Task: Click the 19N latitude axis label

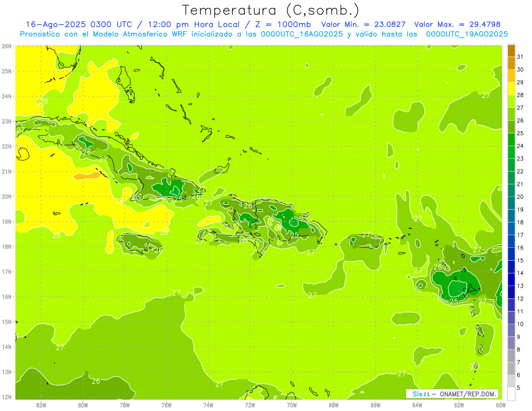Action: (x=6, y=222)
